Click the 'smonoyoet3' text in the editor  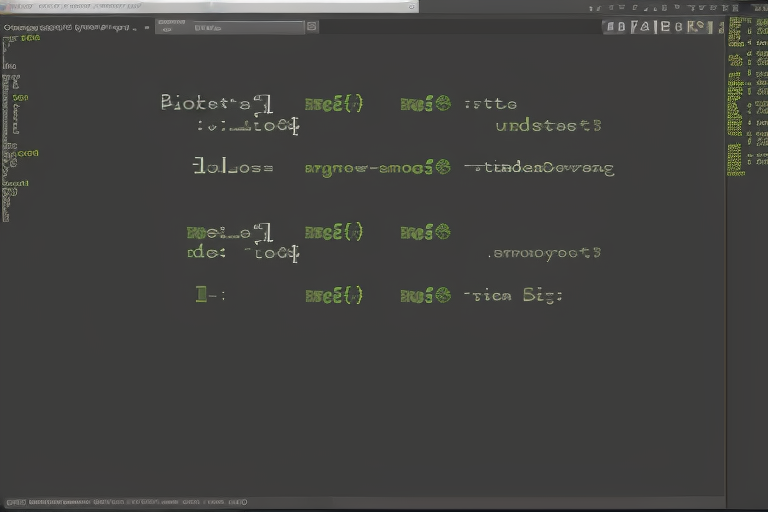click(x=546, y=253)
